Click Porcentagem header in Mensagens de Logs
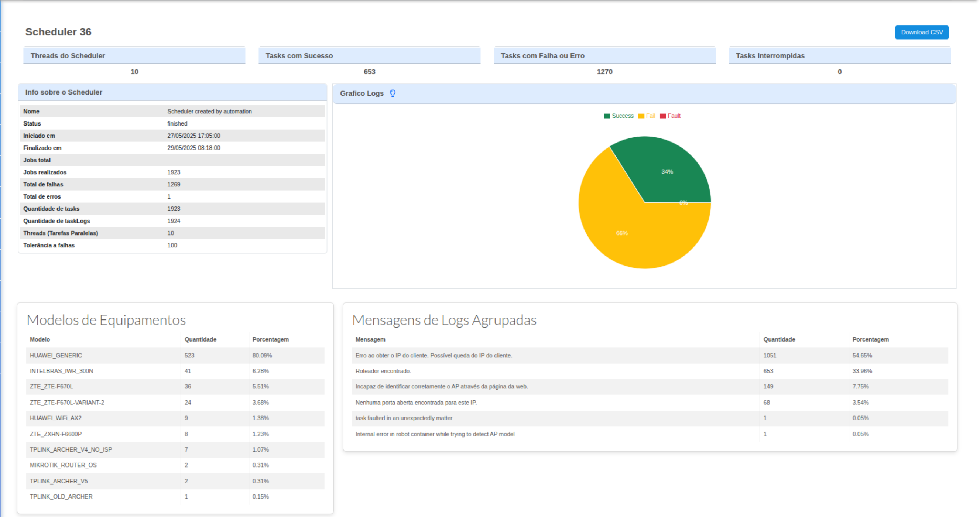 (x=870, y=339)
